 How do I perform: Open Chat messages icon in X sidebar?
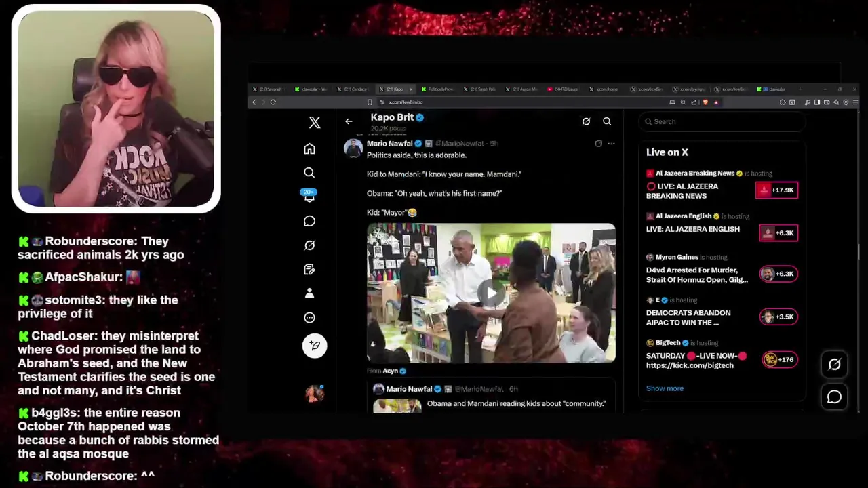click(309, 221)
